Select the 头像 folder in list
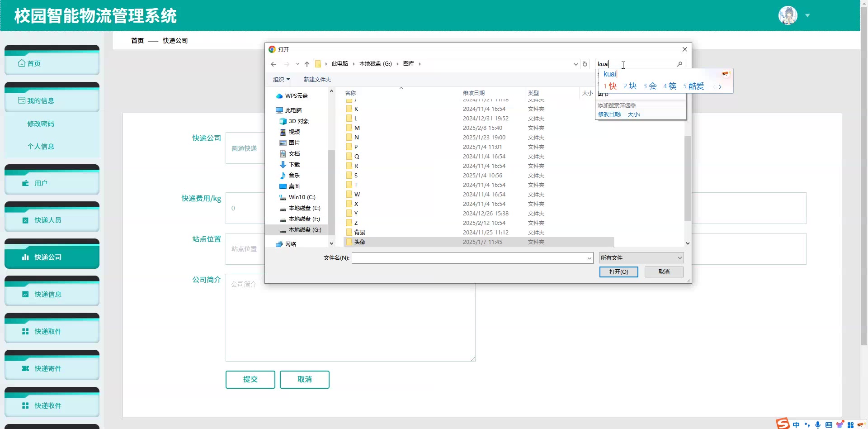Viewport: 868px width, 429px height. [360, 242]
